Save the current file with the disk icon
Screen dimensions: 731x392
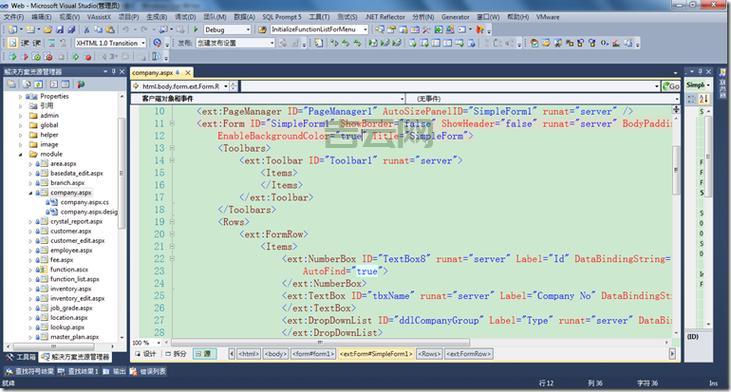pyautogui.click(x=60, y=29)
